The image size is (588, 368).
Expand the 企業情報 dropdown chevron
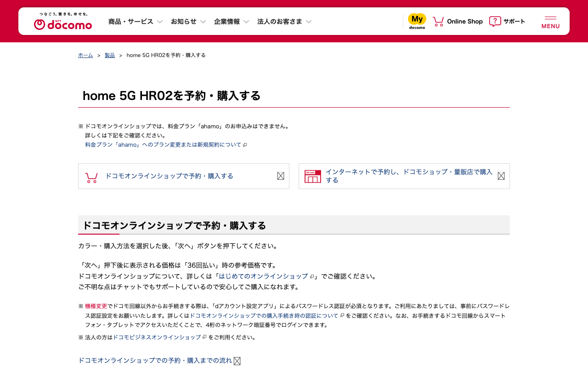(246, 22)
